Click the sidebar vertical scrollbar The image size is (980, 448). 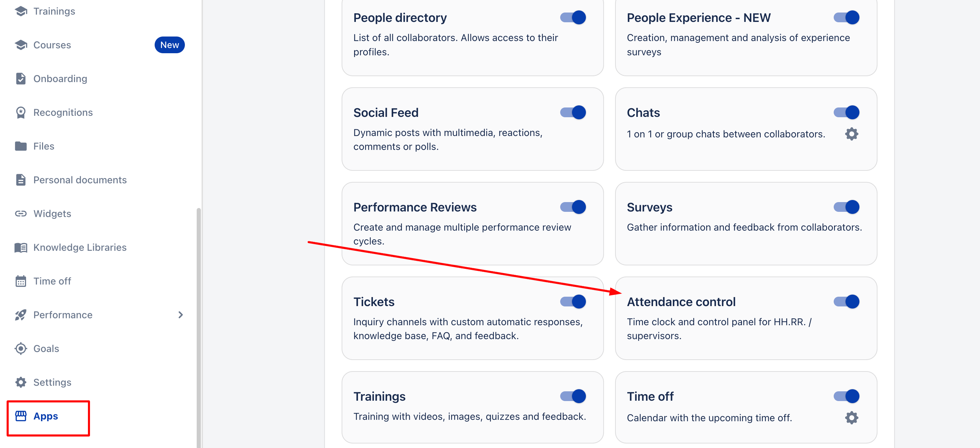(x=198, y=327)
